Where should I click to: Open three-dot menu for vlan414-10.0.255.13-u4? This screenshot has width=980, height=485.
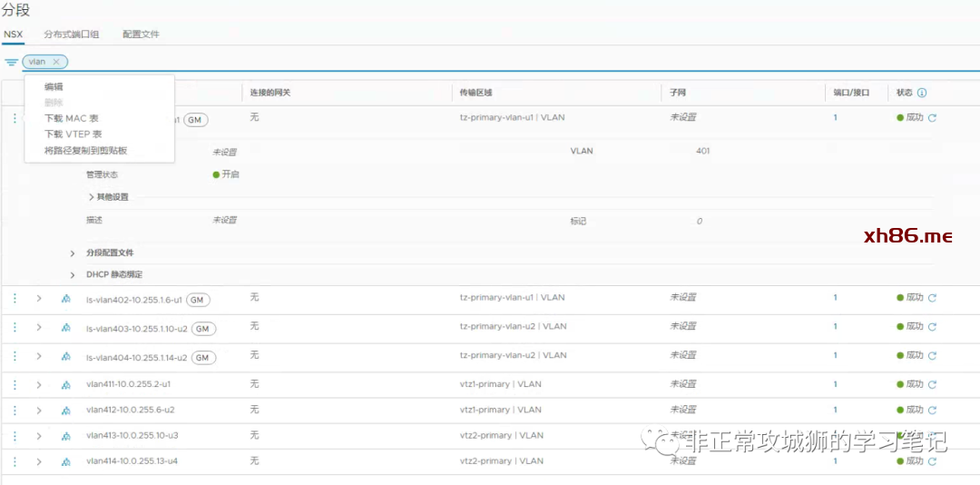[15, 461]
